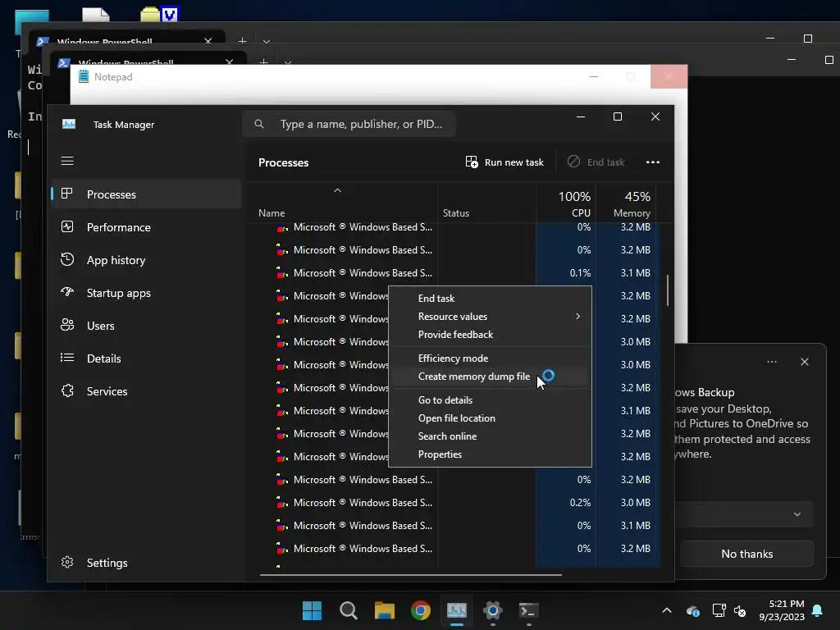Image resolution: width=840 pixels, height=630 pixels.
Task: Click the Settings gear icon in sidebar
Action: click(67, 562)
